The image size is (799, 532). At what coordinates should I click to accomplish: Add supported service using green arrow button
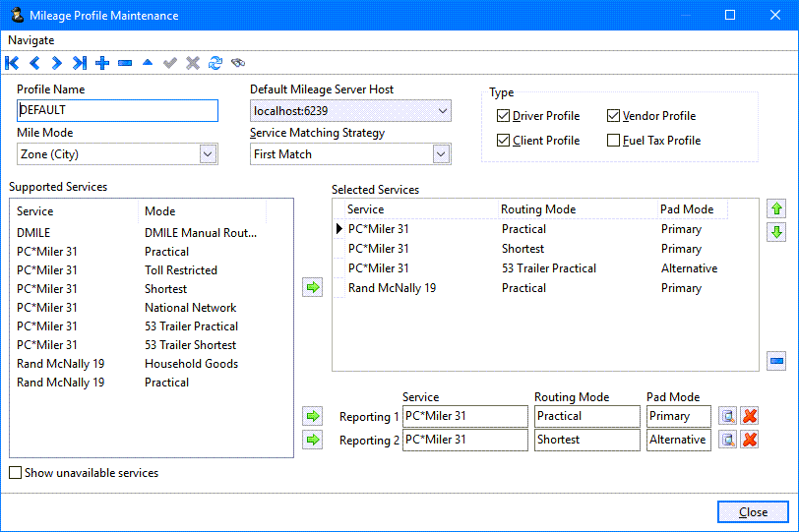313,287
